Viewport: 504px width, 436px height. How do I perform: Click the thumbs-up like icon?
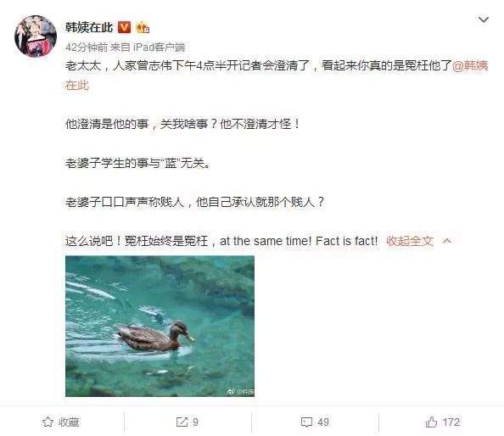point(431,422)
